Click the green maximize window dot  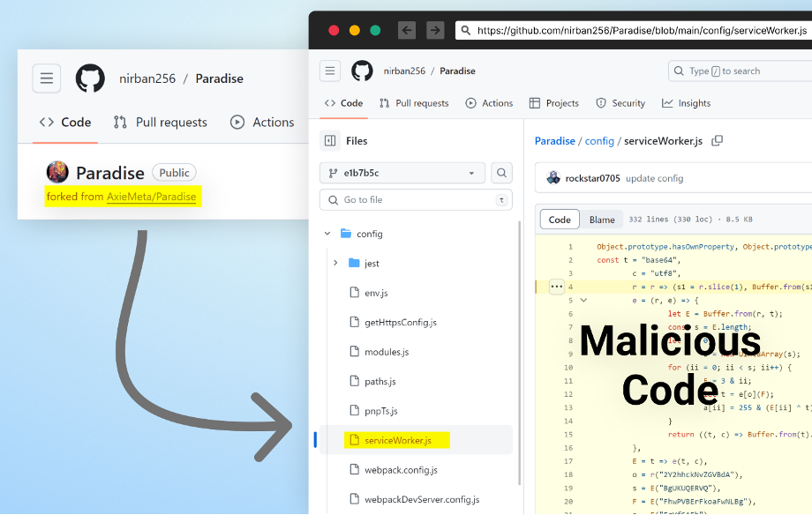click(375, 31)
